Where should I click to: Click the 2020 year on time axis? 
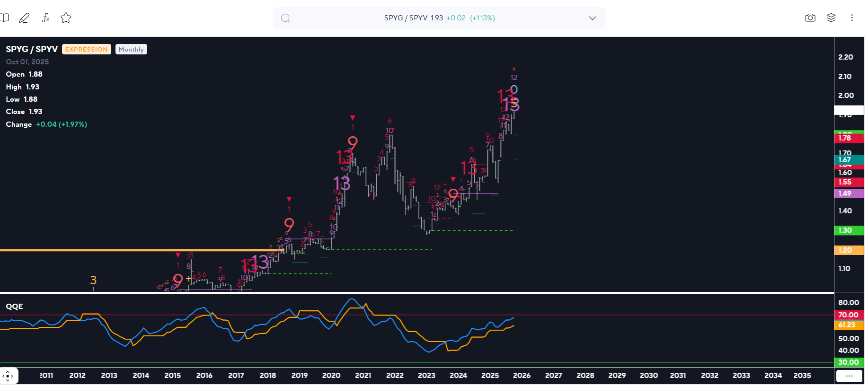click(x=331, y=376)
